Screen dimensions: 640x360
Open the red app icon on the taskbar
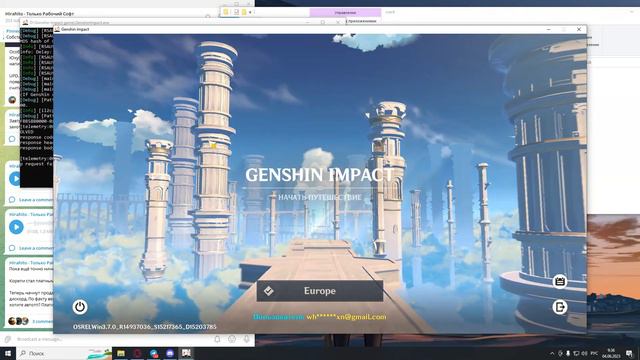(138, 353)
